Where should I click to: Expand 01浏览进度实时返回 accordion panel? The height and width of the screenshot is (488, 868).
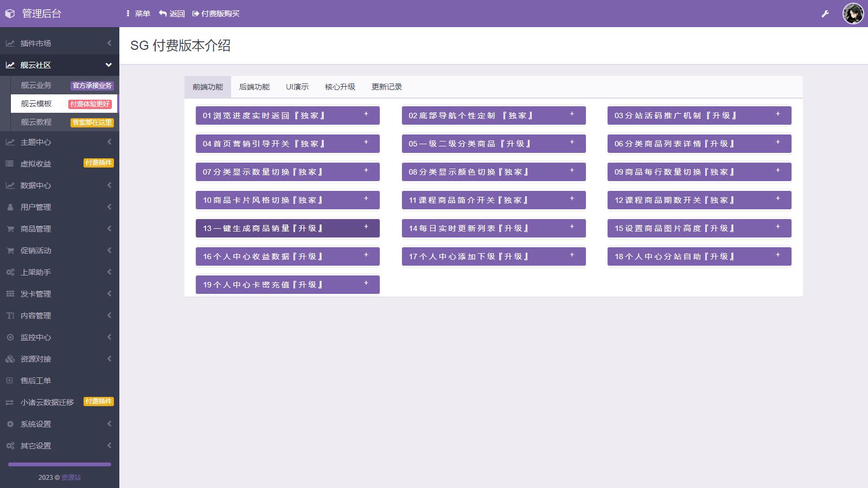pyautogui.click(x=366, y=114)
